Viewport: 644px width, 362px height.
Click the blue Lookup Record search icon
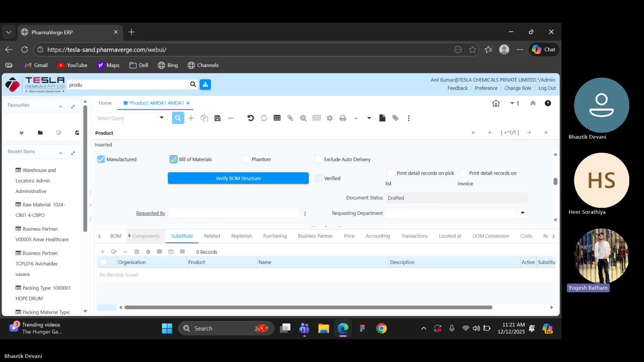click(x=178, y=118)
